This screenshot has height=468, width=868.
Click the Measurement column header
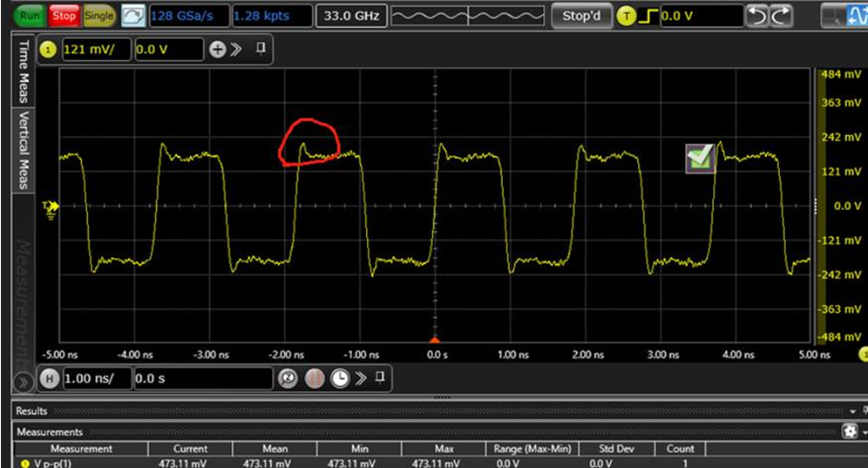click(81, 449)
